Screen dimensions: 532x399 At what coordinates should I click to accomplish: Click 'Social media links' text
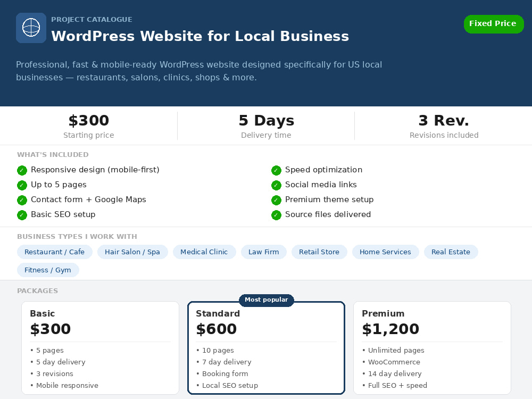321,185
